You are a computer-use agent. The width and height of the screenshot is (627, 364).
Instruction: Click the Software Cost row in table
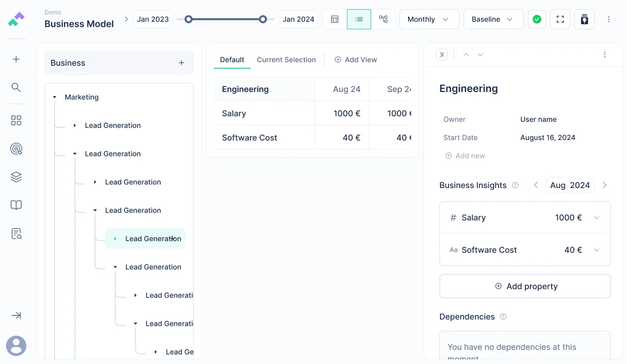coord(250,138)
